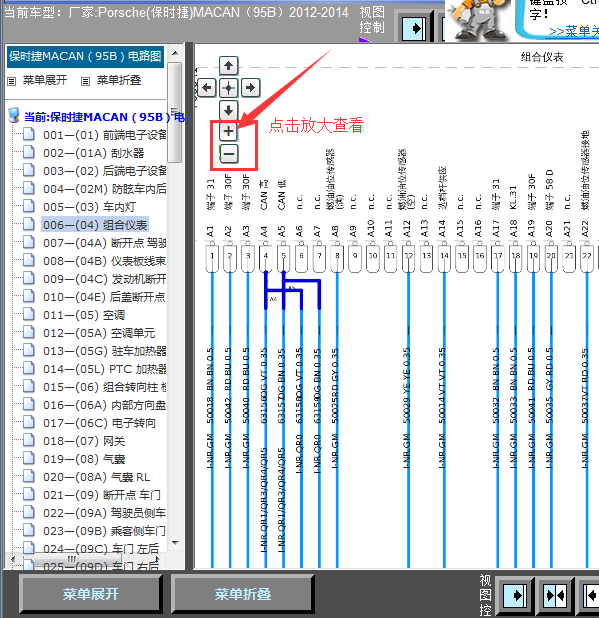Click top view control right-arrow button
Screen dimensions: 599x618
click(413, 28)
